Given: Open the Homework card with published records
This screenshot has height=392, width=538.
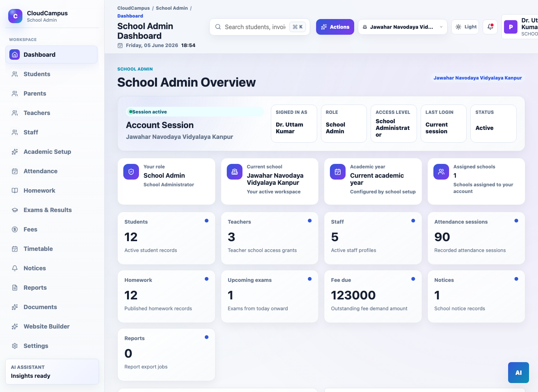Looking at the screenshot, I should click(166, 296).
